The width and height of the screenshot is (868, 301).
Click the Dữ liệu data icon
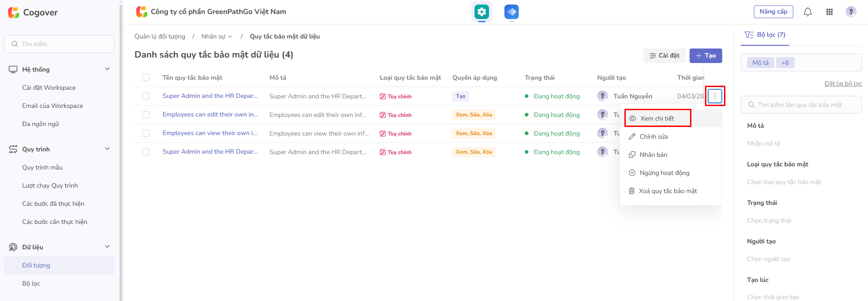coord(13,247)
